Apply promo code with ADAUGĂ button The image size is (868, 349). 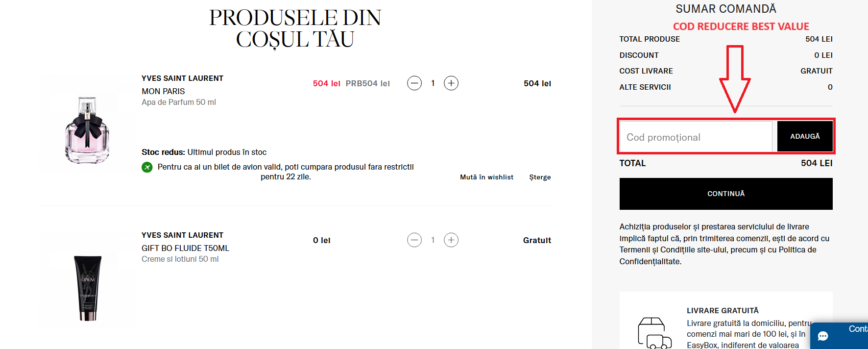pos(805,136)
